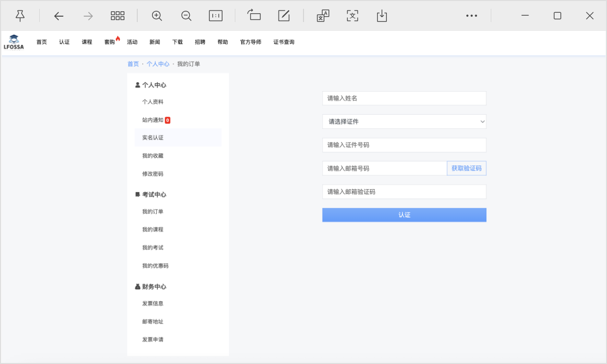Viewport: 607px width, 364px height.
Task: Open 我的订单 in the sidebar
Action: click(152, 212)
